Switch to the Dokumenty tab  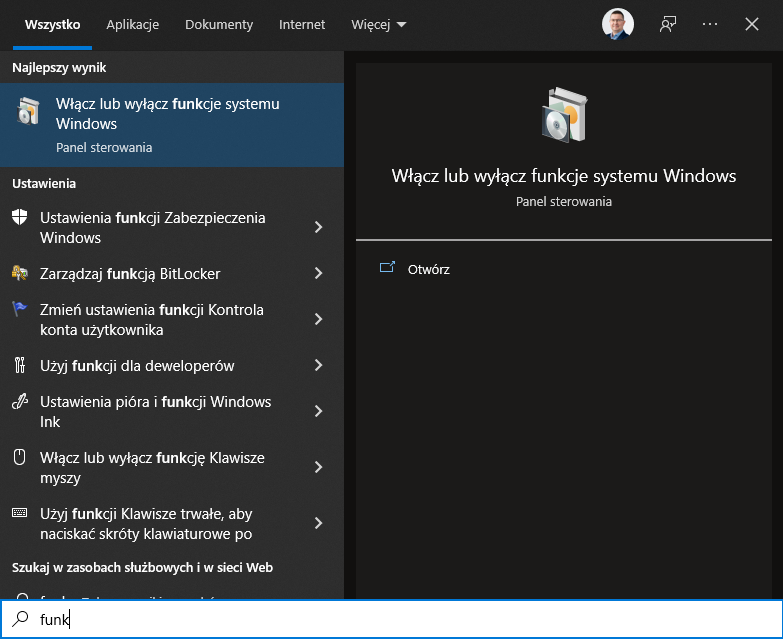click(x=219, y=24)
